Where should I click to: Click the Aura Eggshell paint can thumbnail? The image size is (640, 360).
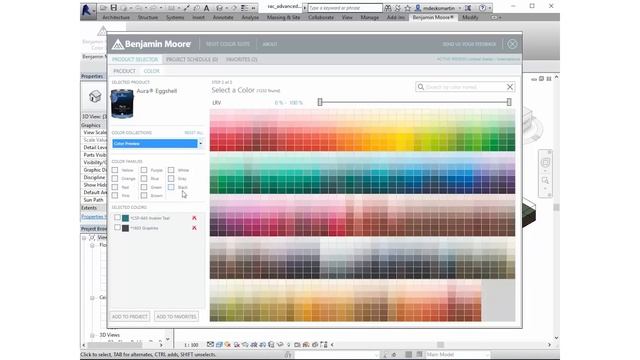(x=122, y=104)
